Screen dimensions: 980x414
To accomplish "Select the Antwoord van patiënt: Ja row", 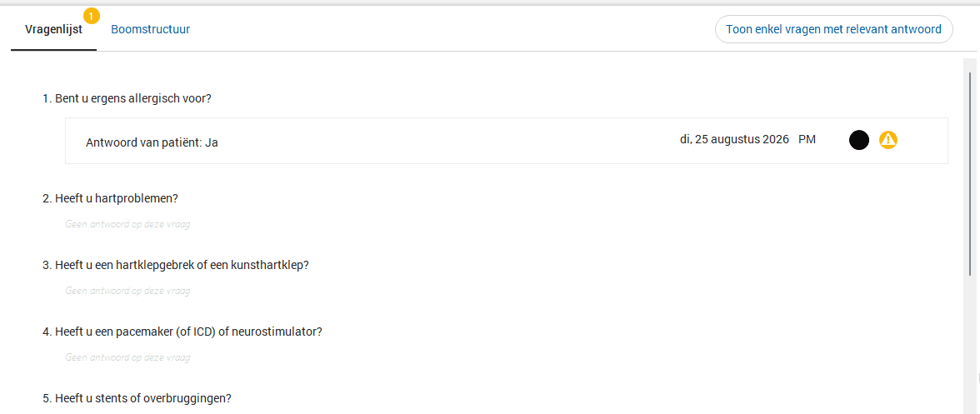I will click(x=507, y=141).
